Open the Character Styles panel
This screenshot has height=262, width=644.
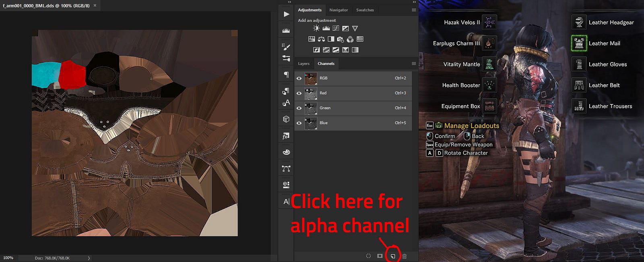pos(286,103)
